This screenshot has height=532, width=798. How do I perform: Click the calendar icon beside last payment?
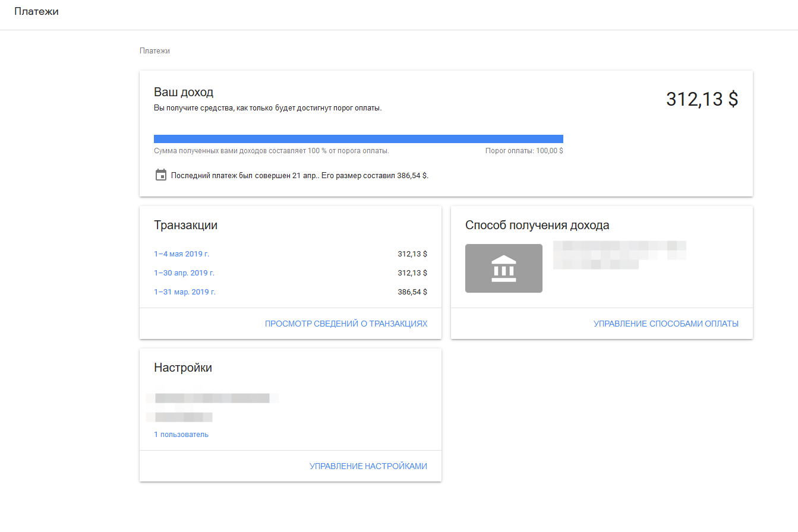point(160,175)
